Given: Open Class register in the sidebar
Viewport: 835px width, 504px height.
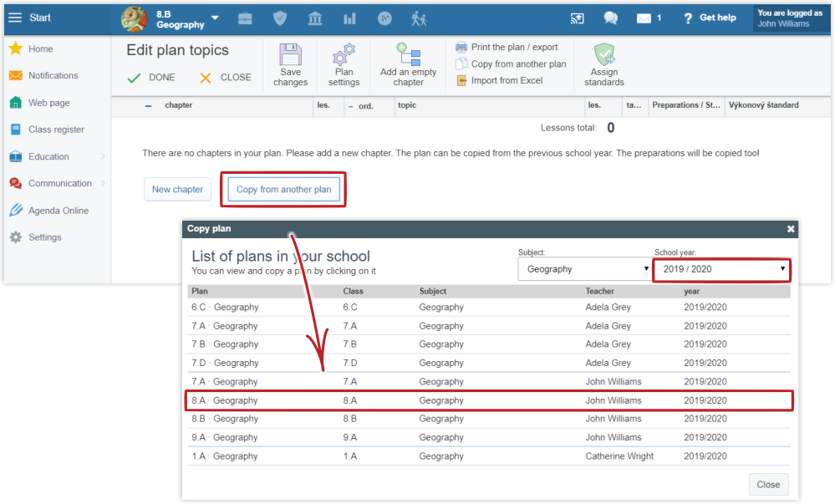Looking at the screenshot, I should coord(55,130).
